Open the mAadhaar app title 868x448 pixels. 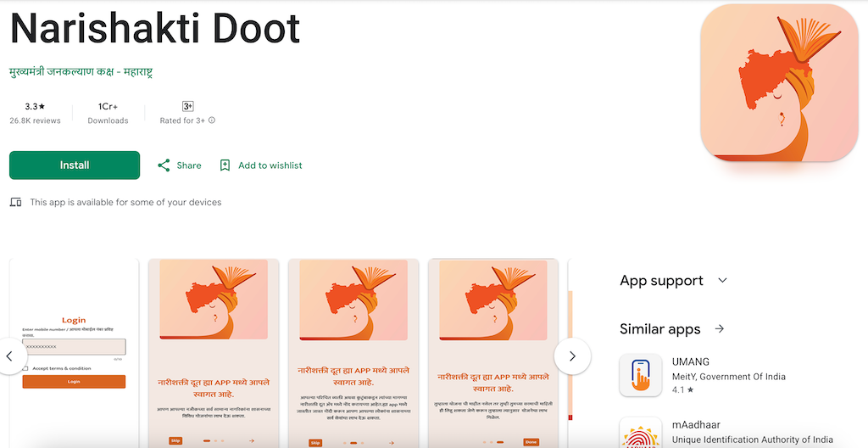pyautogui.click(x=696, y=425)
